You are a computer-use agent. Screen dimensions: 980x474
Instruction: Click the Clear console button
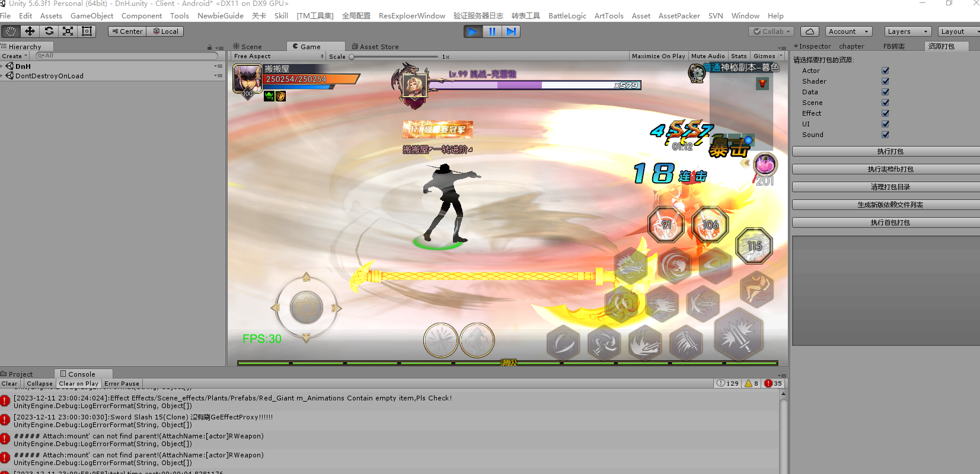point(9,384)
